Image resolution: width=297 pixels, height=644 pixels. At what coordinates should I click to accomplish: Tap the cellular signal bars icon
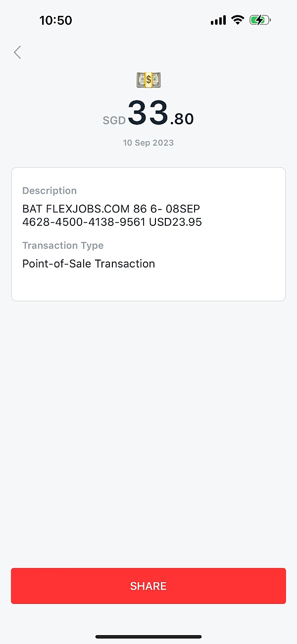click(x=218, y=20)
